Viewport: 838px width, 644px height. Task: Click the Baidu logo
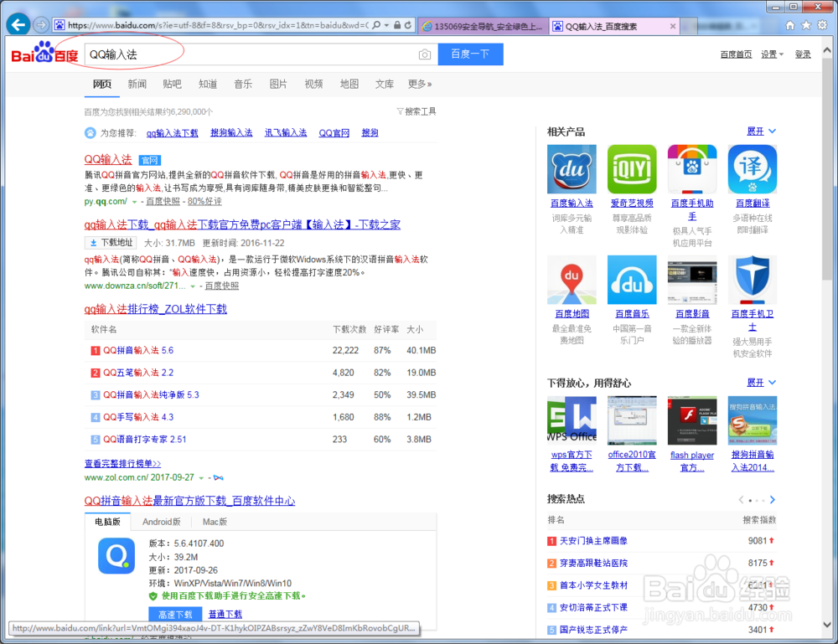click(45, 54)
